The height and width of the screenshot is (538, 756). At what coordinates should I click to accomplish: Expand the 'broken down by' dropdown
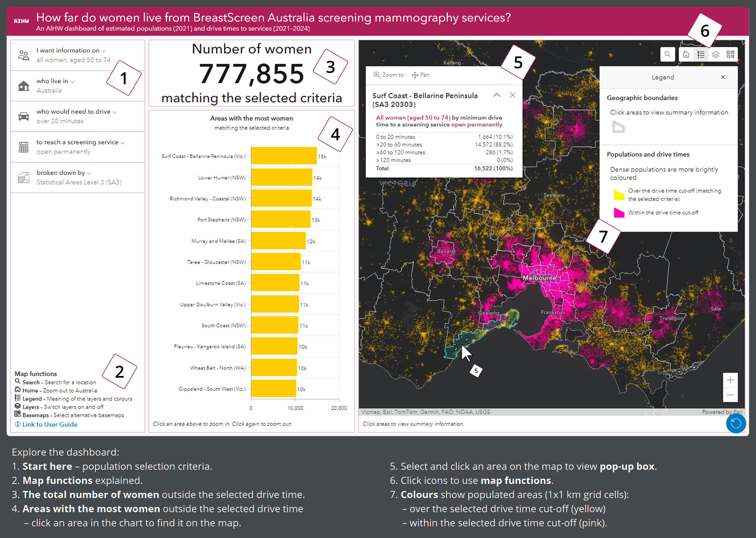point(64,172)
